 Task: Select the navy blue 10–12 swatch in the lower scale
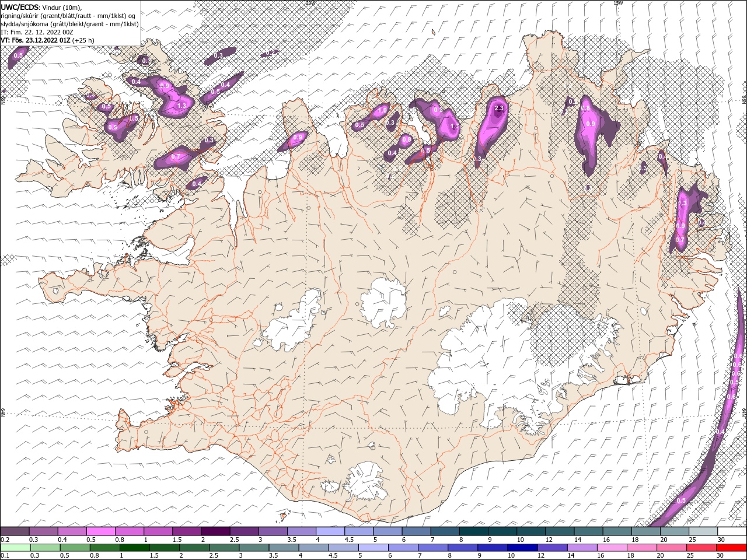coord(522,548)
